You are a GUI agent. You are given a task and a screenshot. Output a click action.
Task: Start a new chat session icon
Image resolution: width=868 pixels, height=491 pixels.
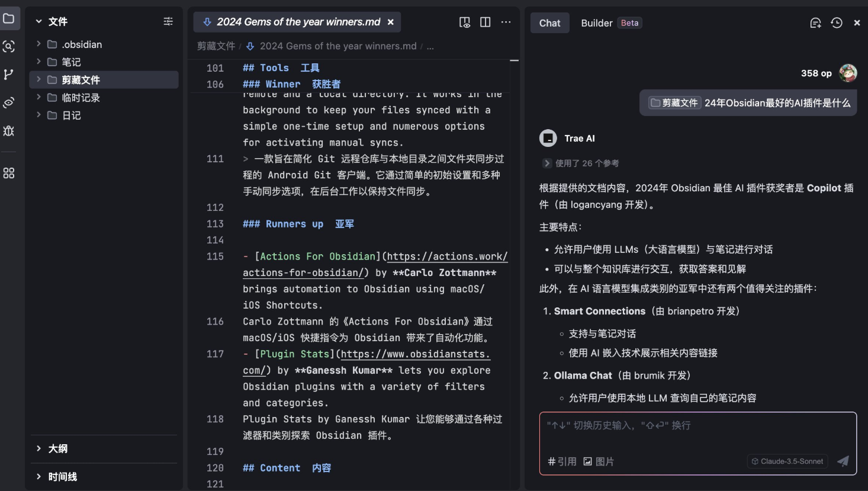(815, 23)
